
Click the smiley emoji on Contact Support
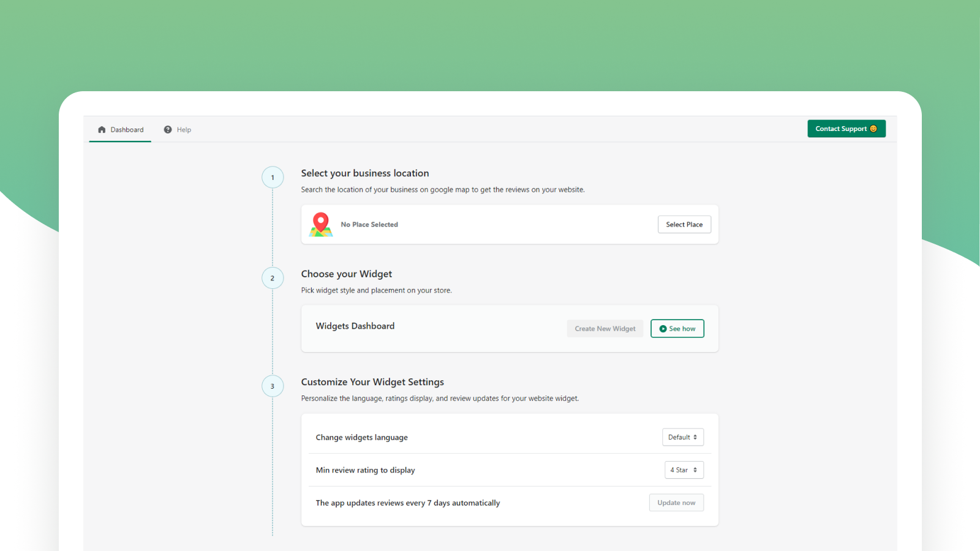coord(873,129)
